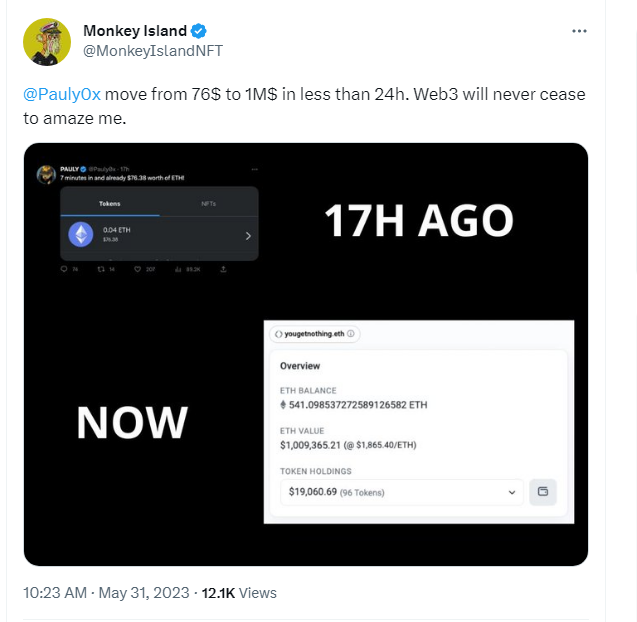Select the Tokens tab in embedded wallet
637x622 pixels.
(110, 204)
